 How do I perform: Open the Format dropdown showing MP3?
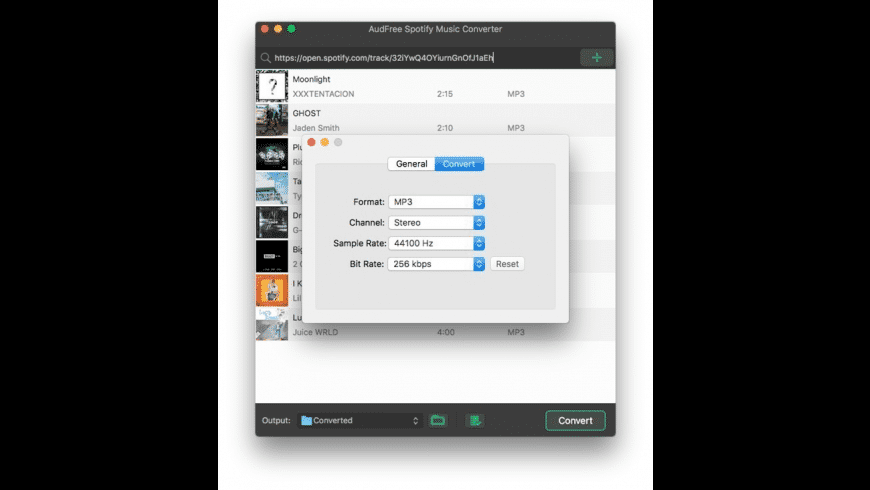[x=437, y=202]
